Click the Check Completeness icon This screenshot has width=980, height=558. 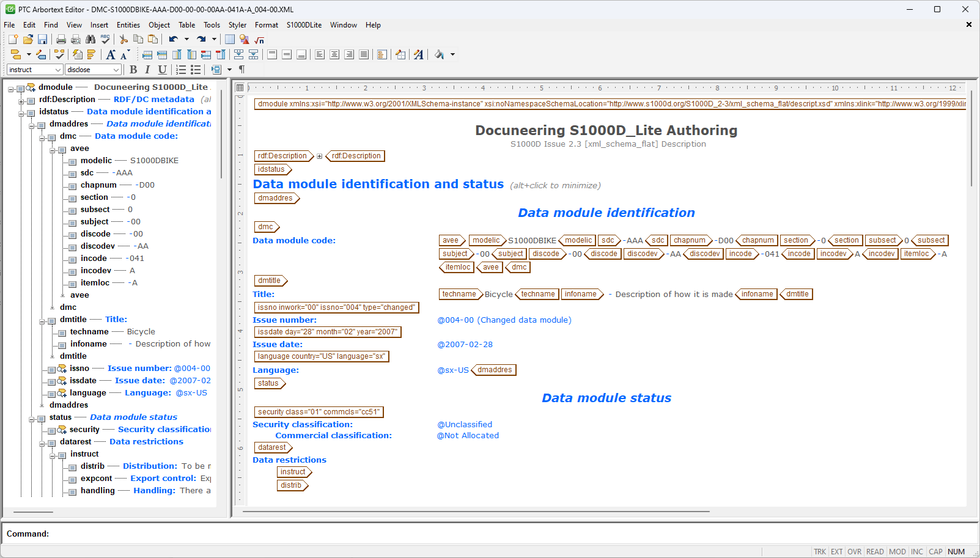pos(59,55)
